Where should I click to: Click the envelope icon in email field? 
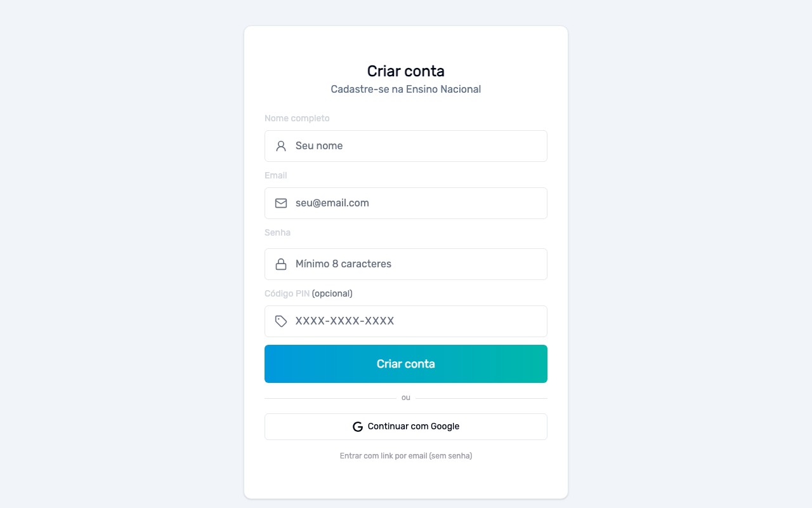pyautogui.click(x=280, y=203)
